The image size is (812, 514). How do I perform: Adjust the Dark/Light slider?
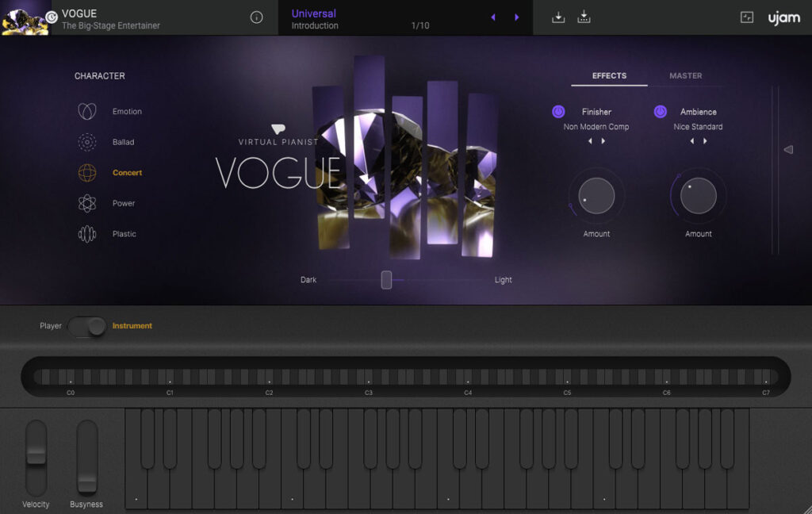tap(385, 279)
